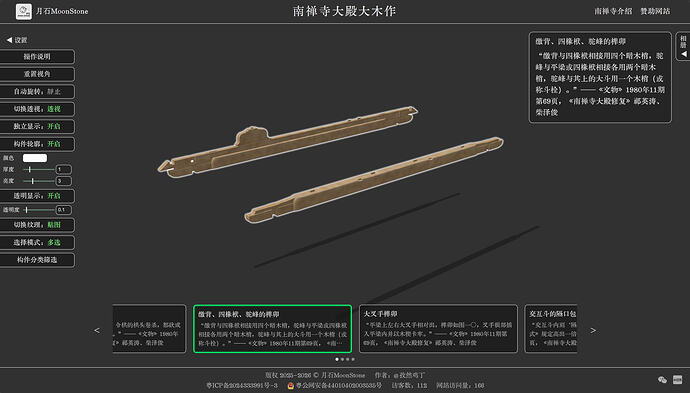This screenshot has height=393, width=690.
Task: Select the 交互斗的隔口包 card
Action: pos(551,329)
